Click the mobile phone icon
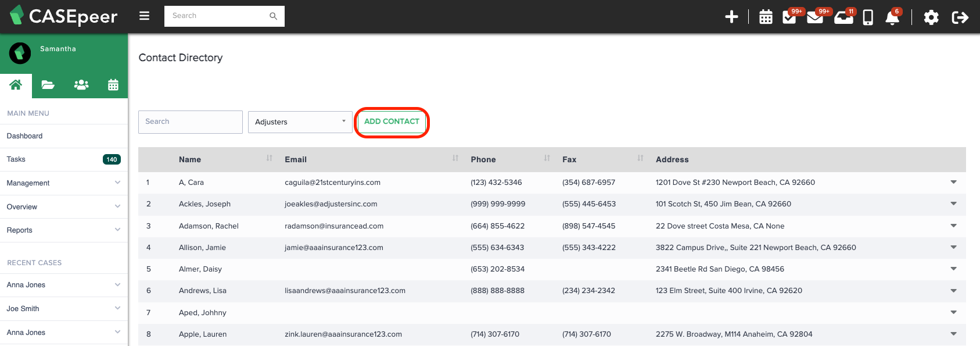 [x=868, y=17]
